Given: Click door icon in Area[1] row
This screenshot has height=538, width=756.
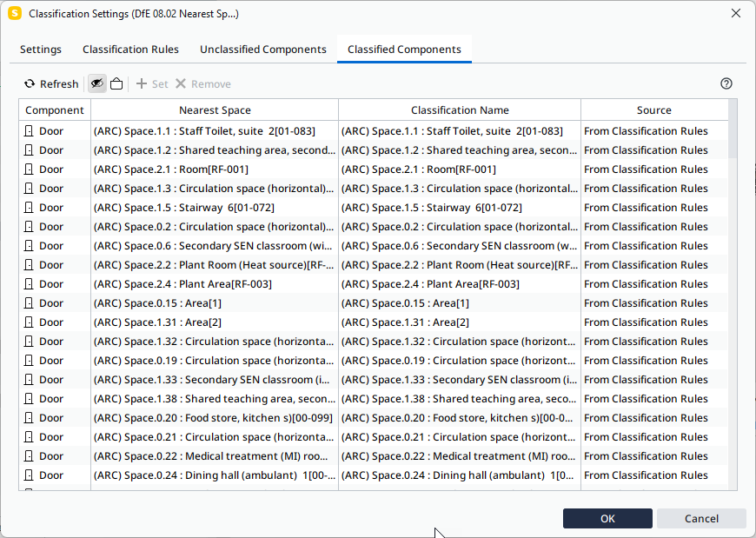Looking at the screenshot, I should [29, 303].
